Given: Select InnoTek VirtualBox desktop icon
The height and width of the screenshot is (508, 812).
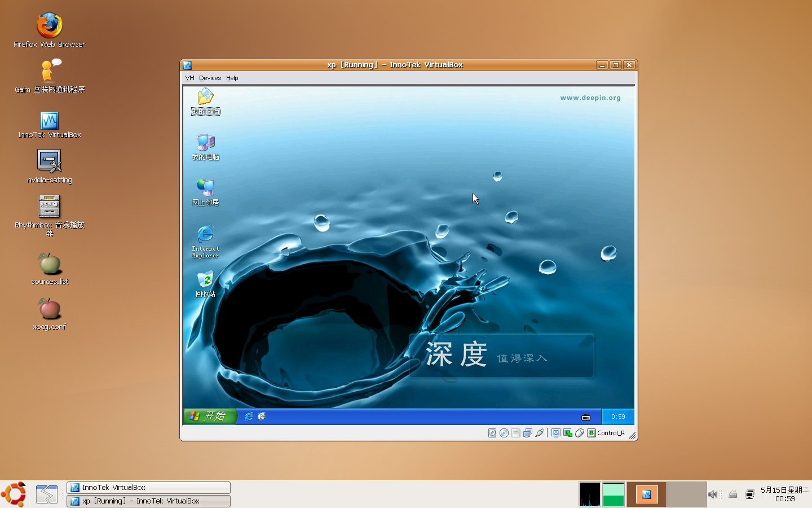Looking at the screenshot, I should (x=50, y=125).
